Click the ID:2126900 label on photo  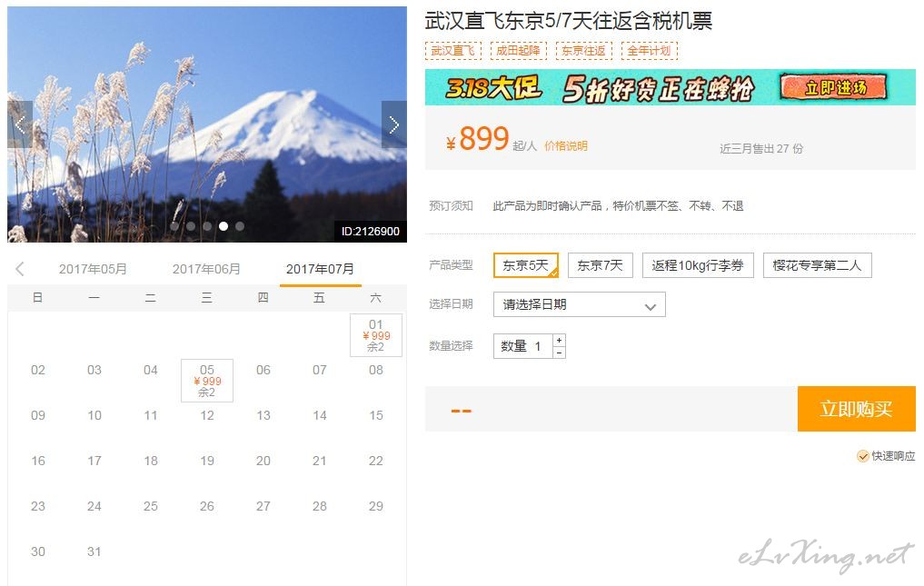[x=370, y=231]
